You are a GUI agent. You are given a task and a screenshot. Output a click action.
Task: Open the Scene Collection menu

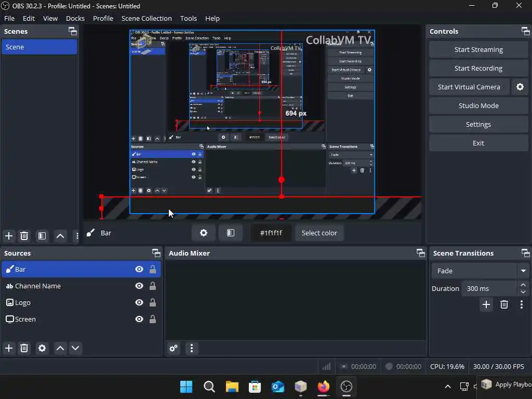[x=147, y=18]
